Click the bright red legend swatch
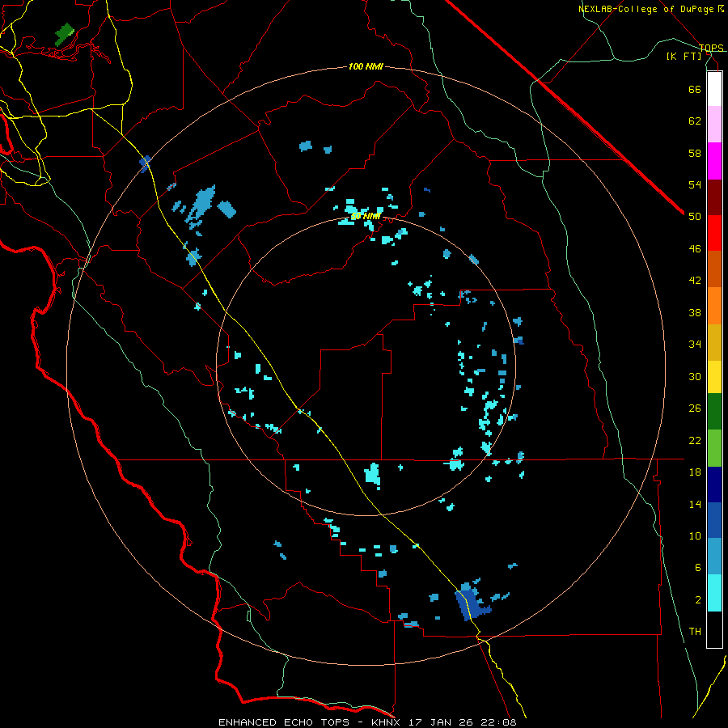 [x=714, y=233]
